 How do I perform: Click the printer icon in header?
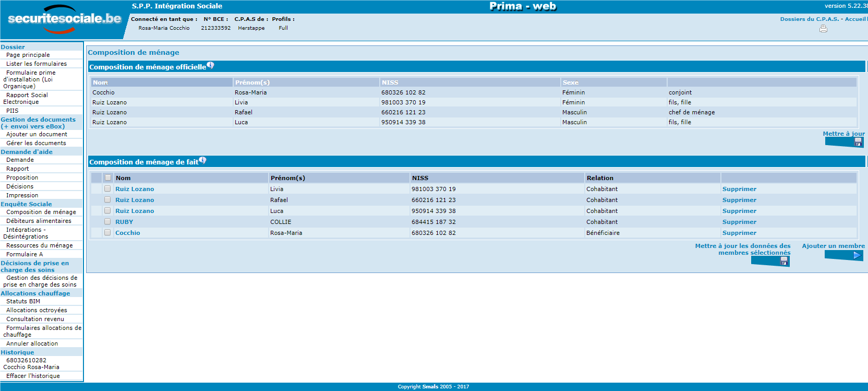pos(823,29)
